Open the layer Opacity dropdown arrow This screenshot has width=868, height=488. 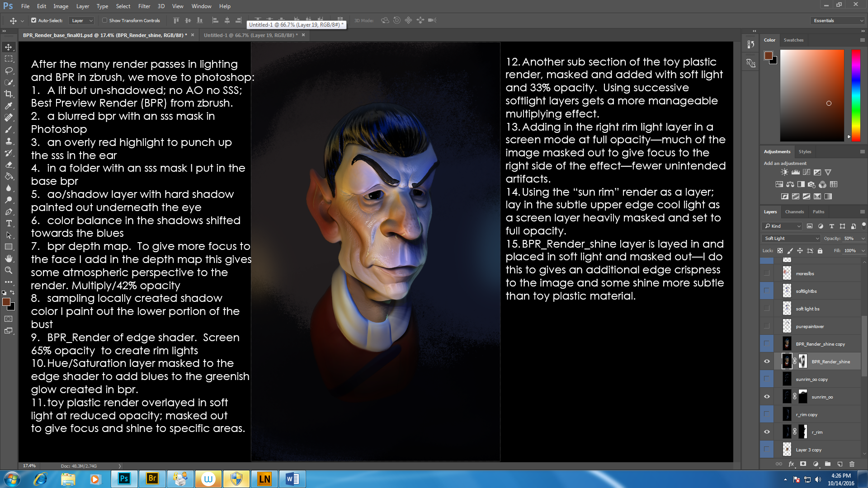tap(863, 239)
